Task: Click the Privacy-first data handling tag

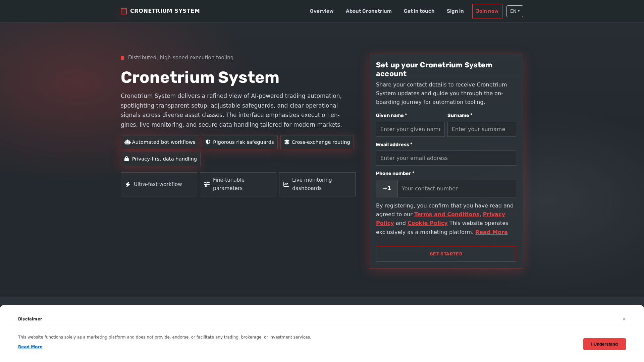Action: [161, 159]
